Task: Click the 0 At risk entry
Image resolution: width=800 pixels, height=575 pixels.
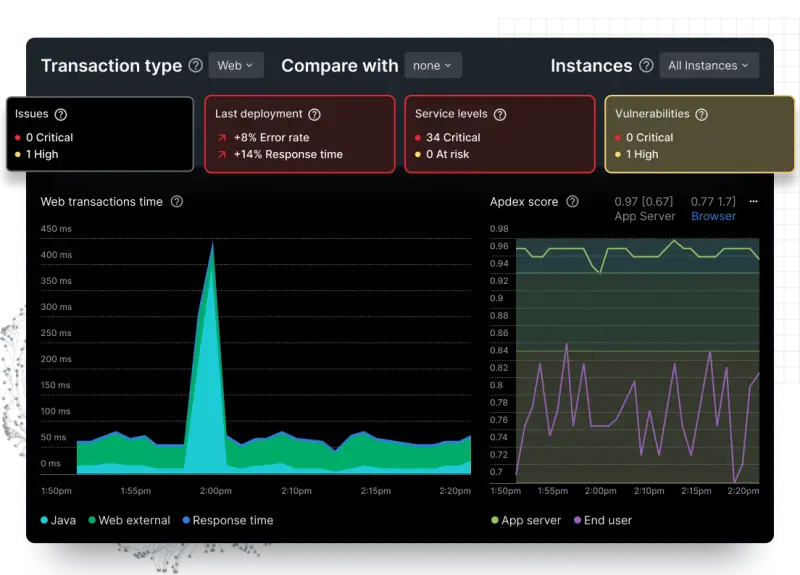Action: click(x=442, y=155)
